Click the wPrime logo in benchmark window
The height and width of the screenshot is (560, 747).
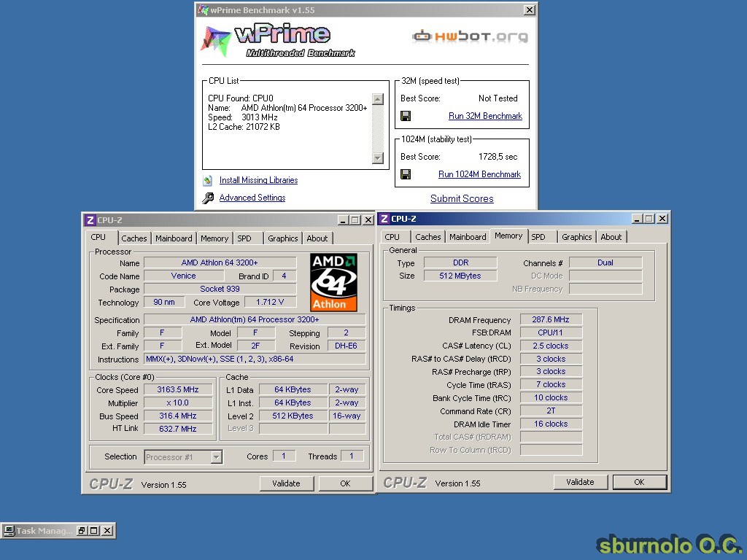(x=278, y=41)
